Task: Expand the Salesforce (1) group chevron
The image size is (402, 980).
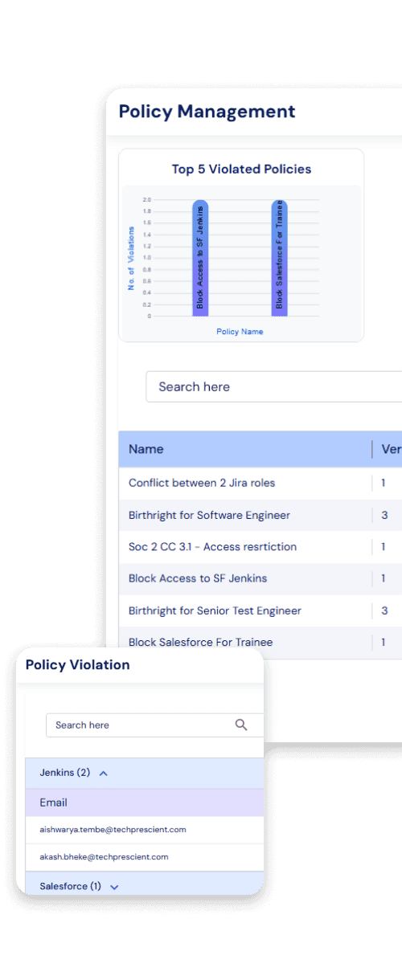Action: [x=114, y=887]
